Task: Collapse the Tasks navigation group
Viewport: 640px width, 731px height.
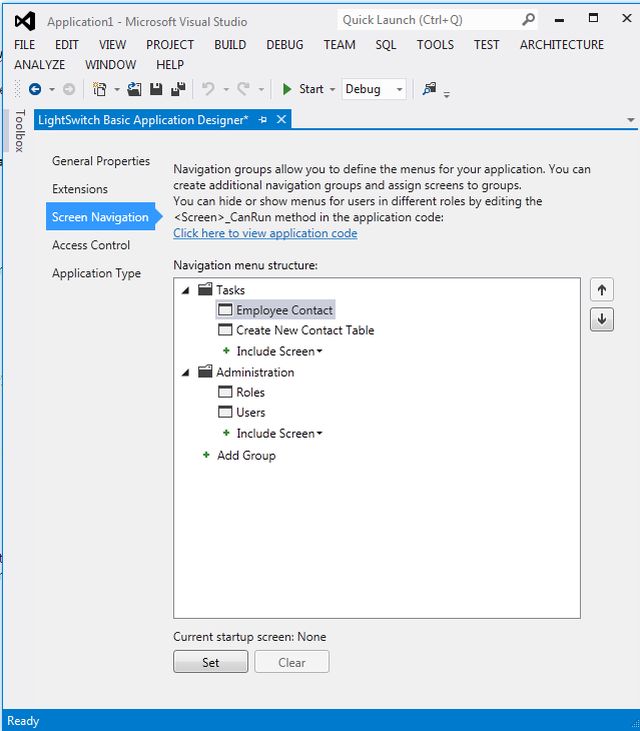Action: pyautogui.click(x=186, y=290)
